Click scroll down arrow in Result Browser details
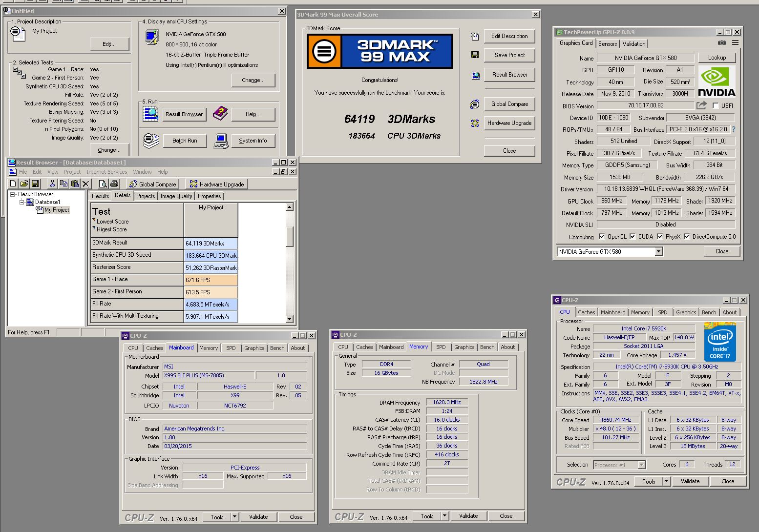 tap(290, 319)
